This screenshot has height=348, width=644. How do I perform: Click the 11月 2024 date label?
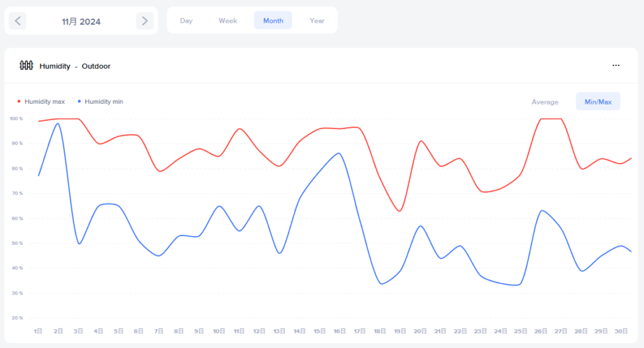coord(81,21)
